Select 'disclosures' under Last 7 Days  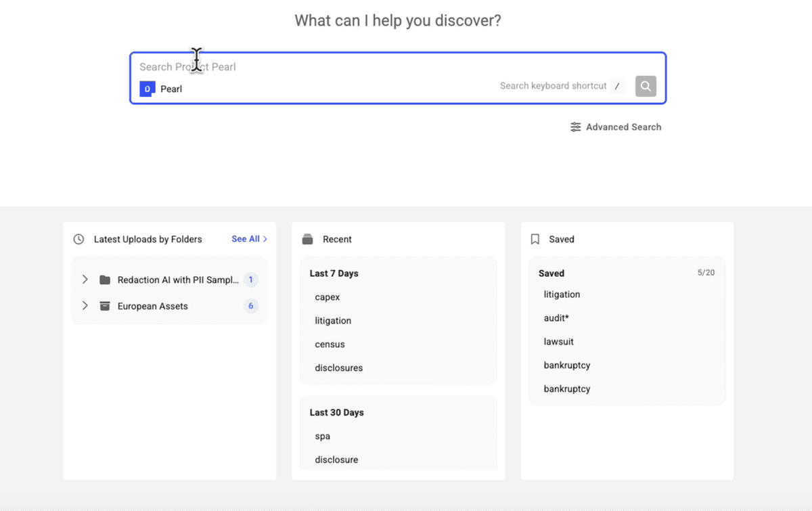(x=338, y=368)
